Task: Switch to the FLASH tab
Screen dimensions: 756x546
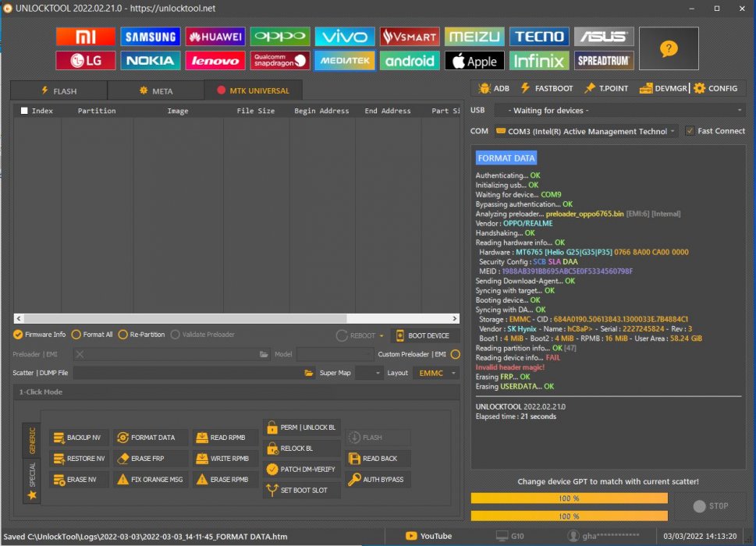Action: coord(59,90)
